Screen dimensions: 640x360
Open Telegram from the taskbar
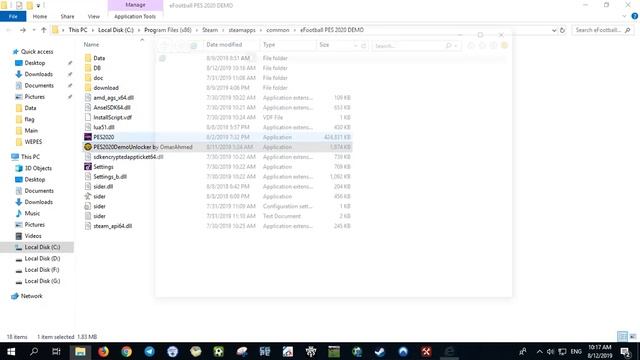pos(149,351)
